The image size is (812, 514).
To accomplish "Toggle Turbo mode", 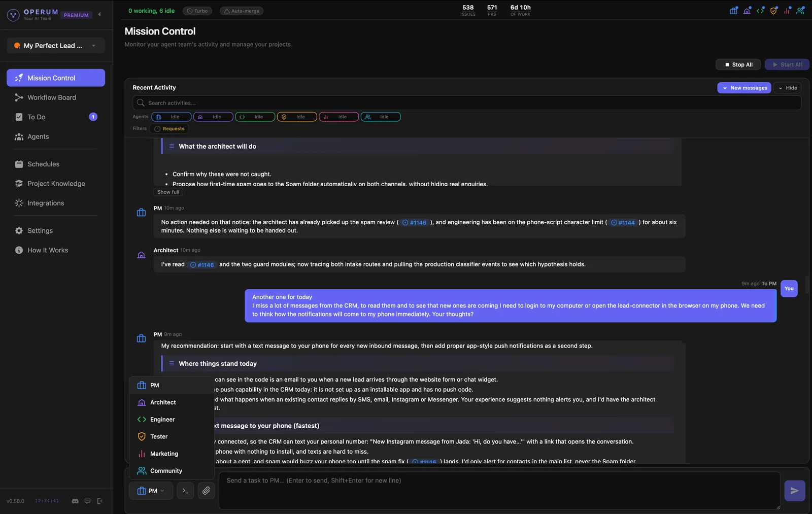I will point(197,11).
